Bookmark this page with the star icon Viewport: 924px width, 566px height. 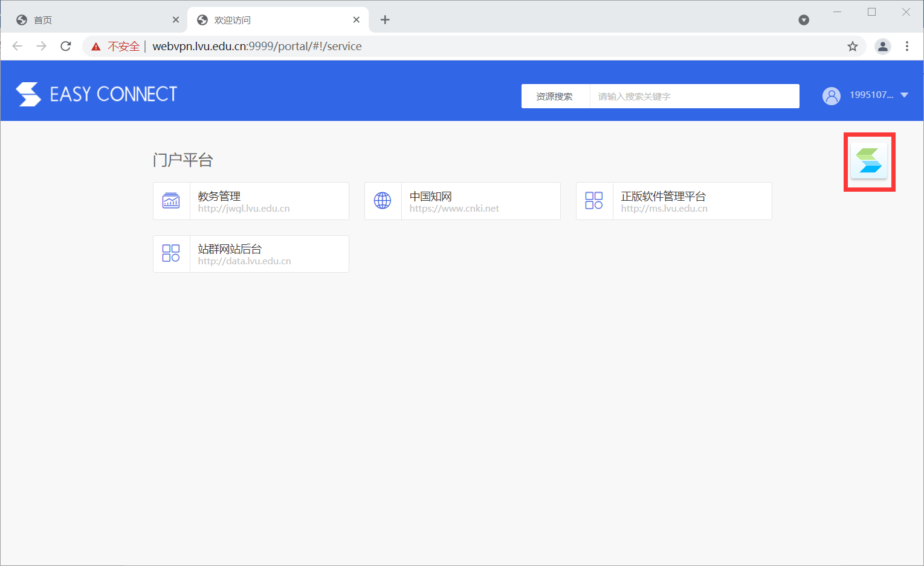pyautogui.click(x=853, y=47)
